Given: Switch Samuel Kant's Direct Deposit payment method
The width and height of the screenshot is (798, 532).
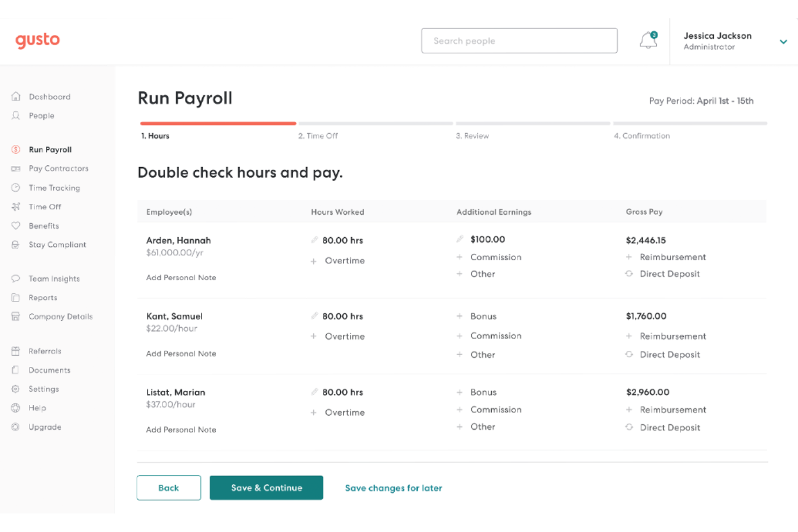Looking at the screenshot, I should 664,355.
